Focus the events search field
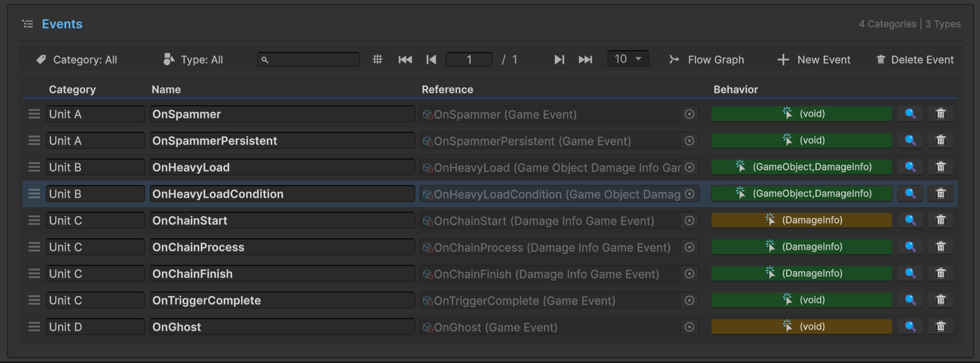Image resolution: width=980 pixels, height=363 pixels. [309, 60]
